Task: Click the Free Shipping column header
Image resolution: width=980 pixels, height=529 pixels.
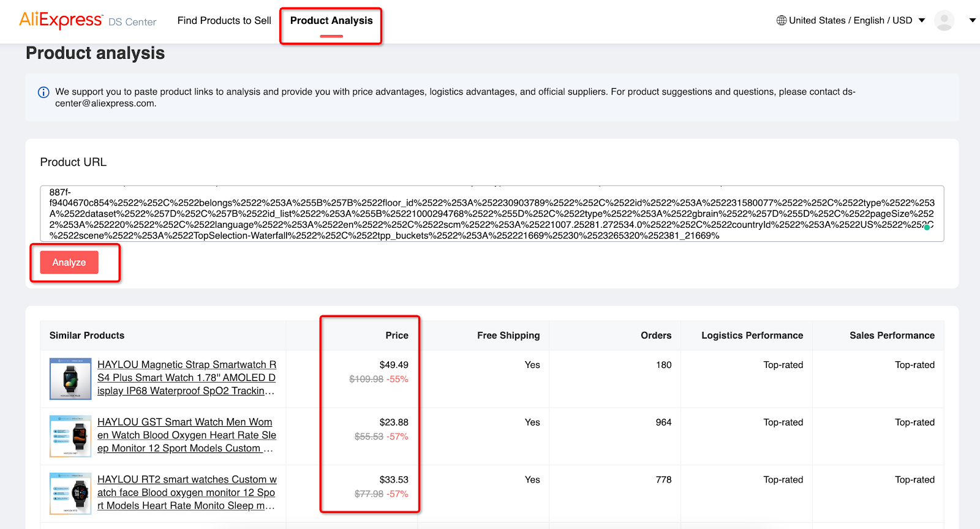Action: coord(508,336)
